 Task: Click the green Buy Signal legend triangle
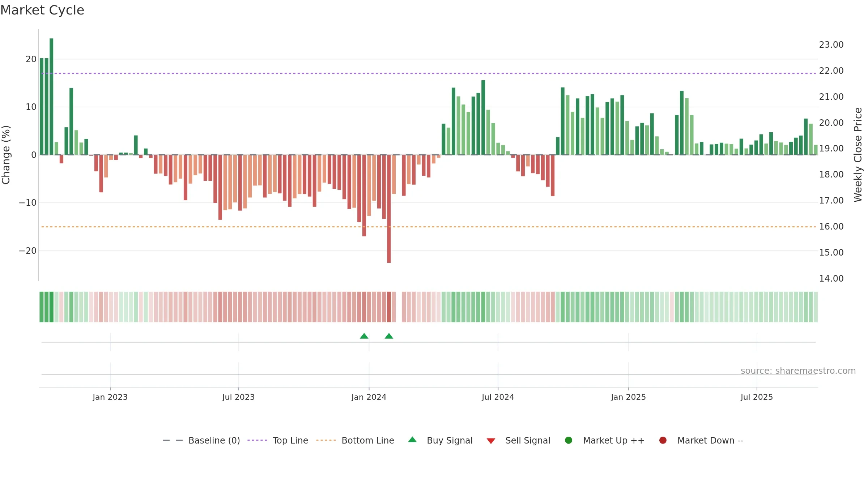coord(412,440)
